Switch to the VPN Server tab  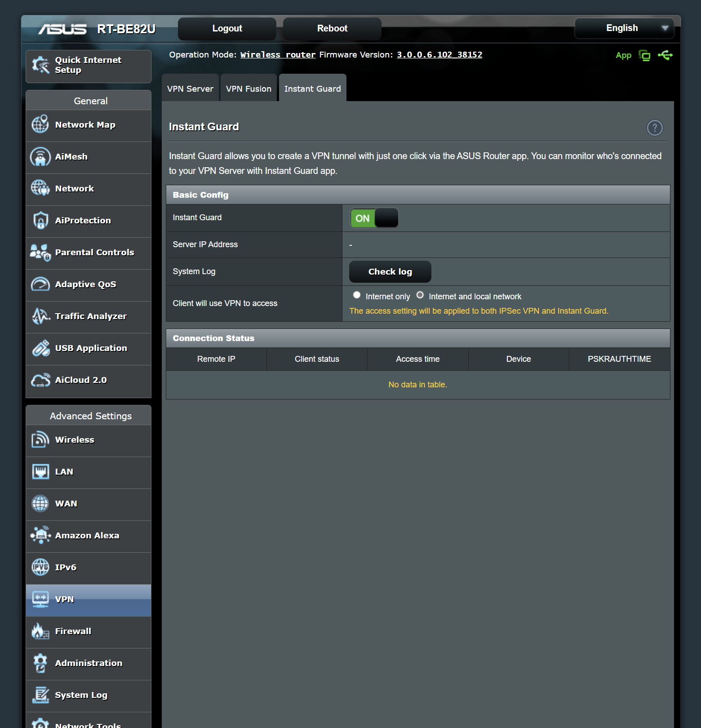coord(190,88)
